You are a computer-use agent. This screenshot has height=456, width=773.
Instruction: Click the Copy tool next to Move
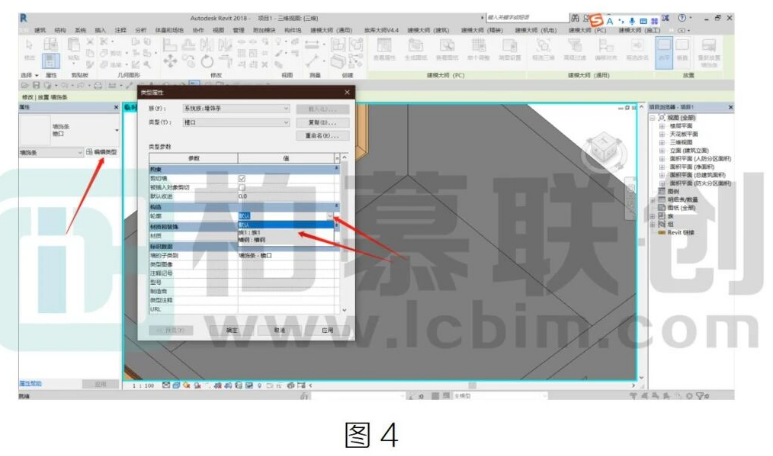(188, 62)
